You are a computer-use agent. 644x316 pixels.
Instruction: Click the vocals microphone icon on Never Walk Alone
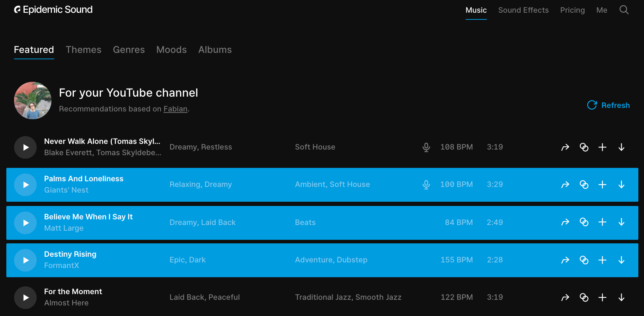pyautogui.click(x=426, y=147)
